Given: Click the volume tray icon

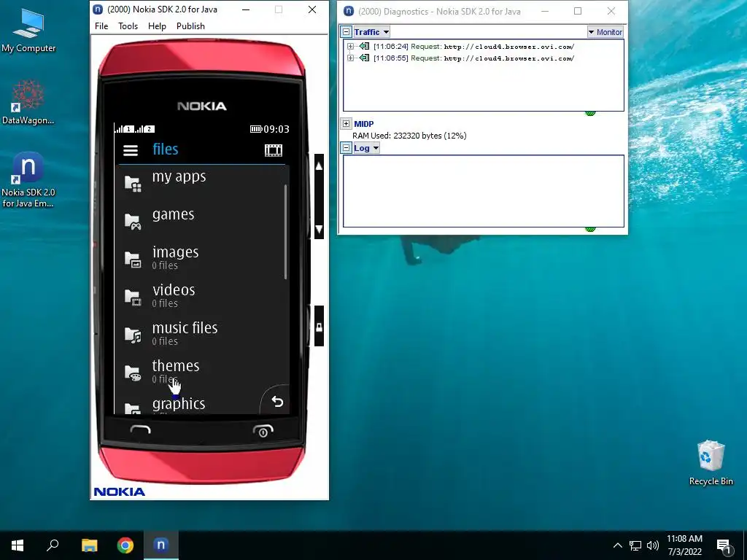Looking at the screenshot, I should pos(653,545).
